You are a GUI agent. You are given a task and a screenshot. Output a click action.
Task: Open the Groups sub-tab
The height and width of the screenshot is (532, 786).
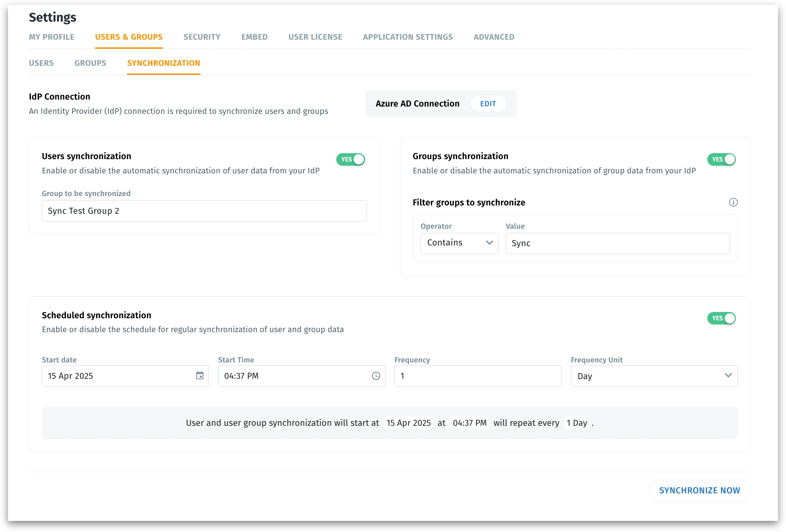[x=90, y=63]
